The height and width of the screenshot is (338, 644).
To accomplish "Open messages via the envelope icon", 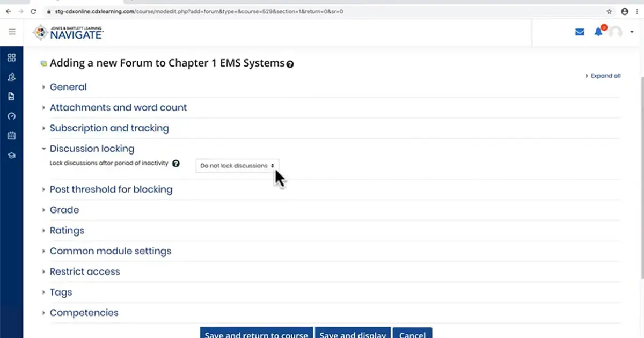I will pos(580,32).
